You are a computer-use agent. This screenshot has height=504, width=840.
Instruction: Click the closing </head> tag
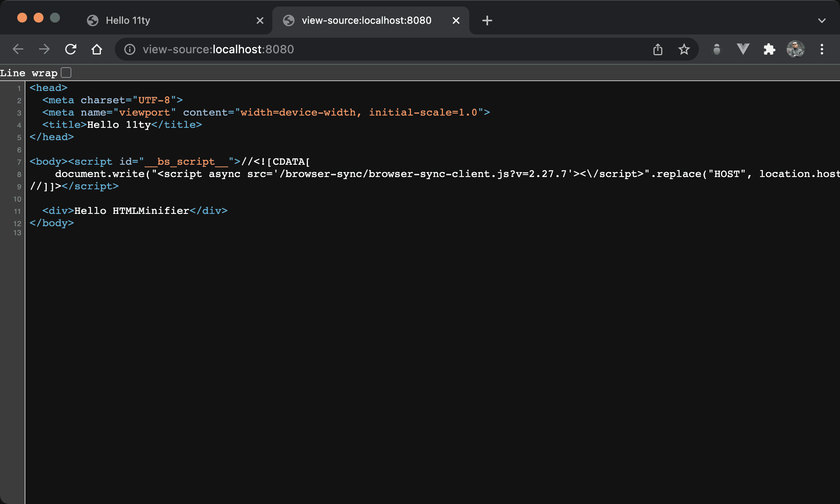coord(52,137)
